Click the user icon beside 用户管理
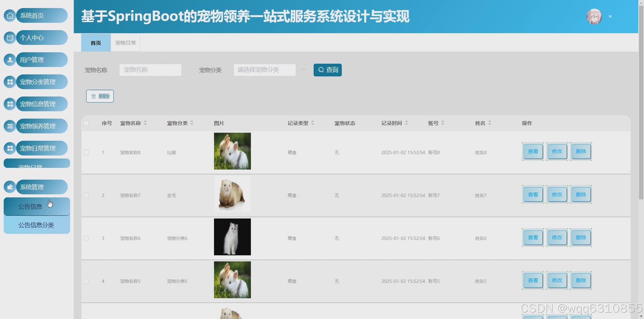 click(x=10, y=60)
